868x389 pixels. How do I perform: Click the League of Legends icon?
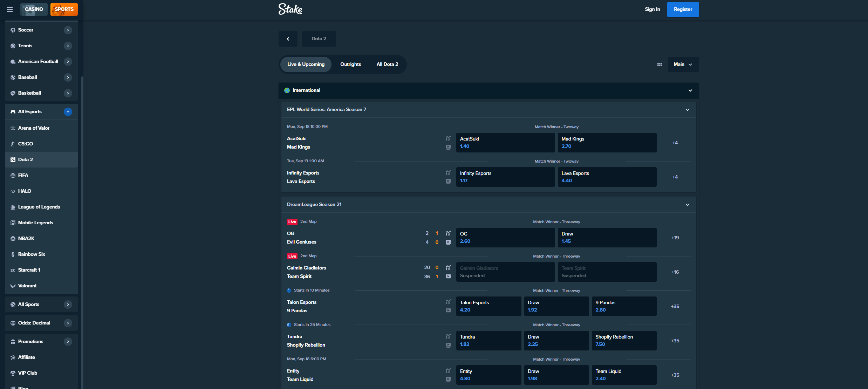click(x=13, y=207)
